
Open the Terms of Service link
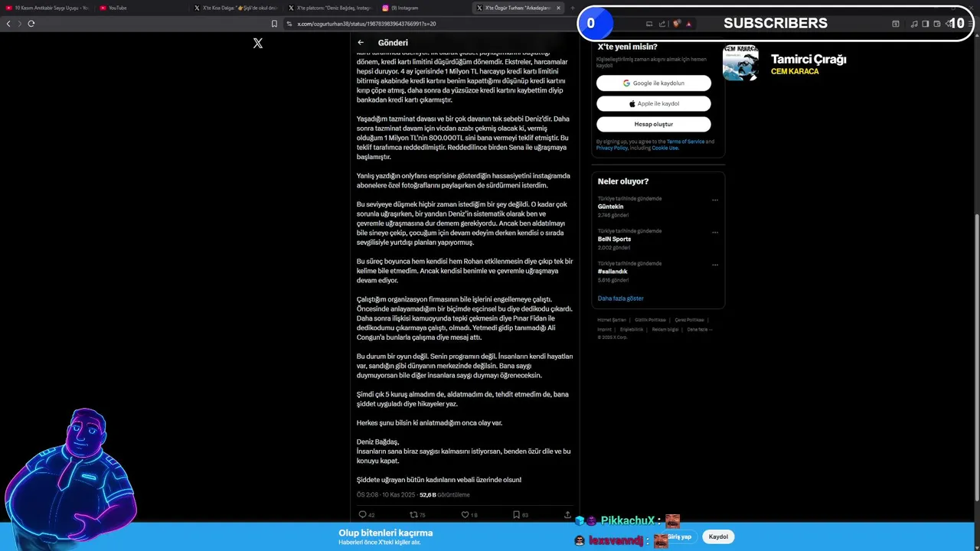[x=685, y=142]
